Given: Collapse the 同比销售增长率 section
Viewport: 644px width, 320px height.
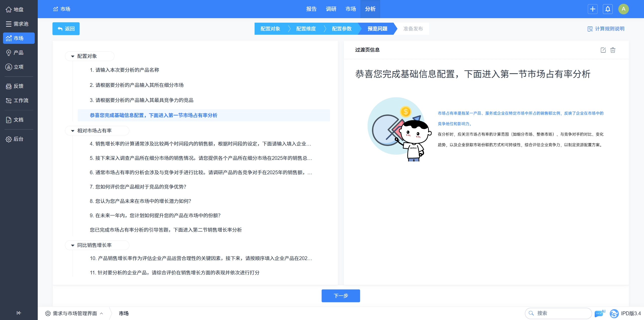Looking at the screenshot, I should 73,245.
